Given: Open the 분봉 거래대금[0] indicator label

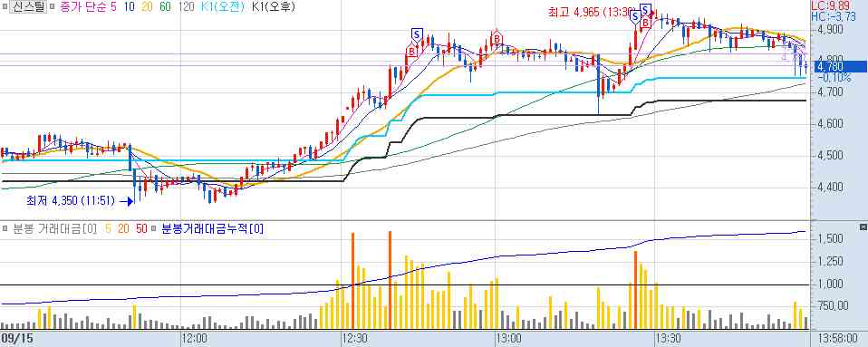Looking at the screenshot, I should pyautogui.click(x=54, y=227).
